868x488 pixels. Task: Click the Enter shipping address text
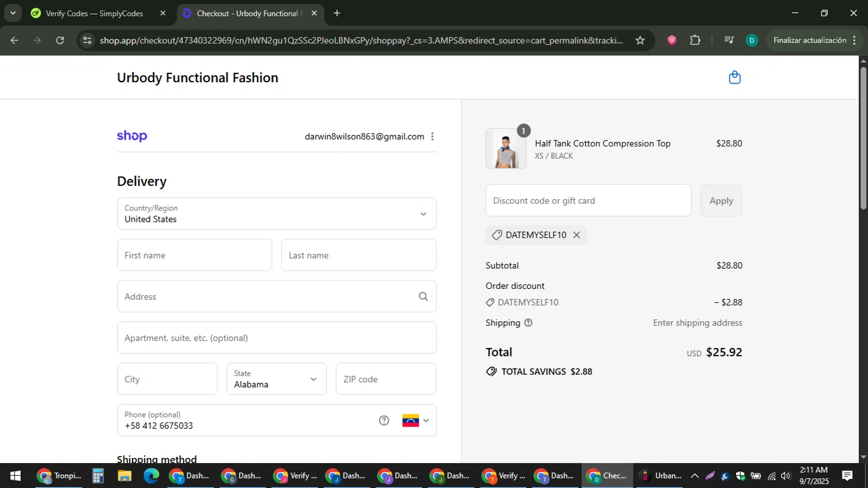point(697,323)
